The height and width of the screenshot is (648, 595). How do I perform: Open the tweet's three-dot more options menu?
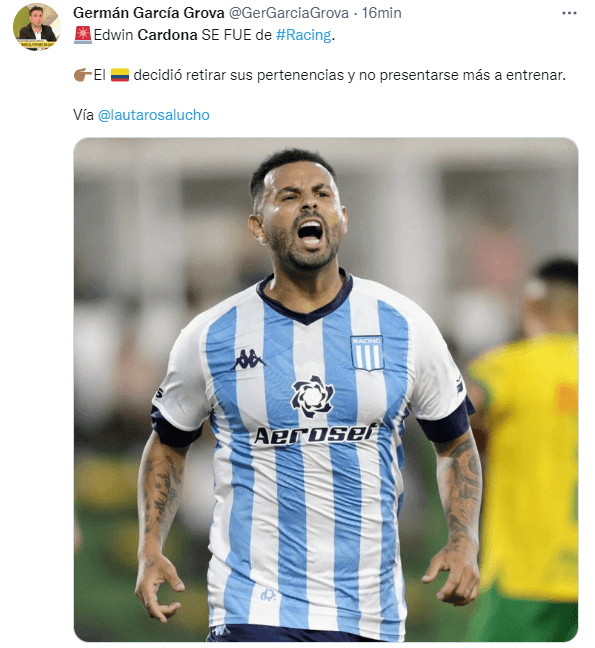click(569, 14)
